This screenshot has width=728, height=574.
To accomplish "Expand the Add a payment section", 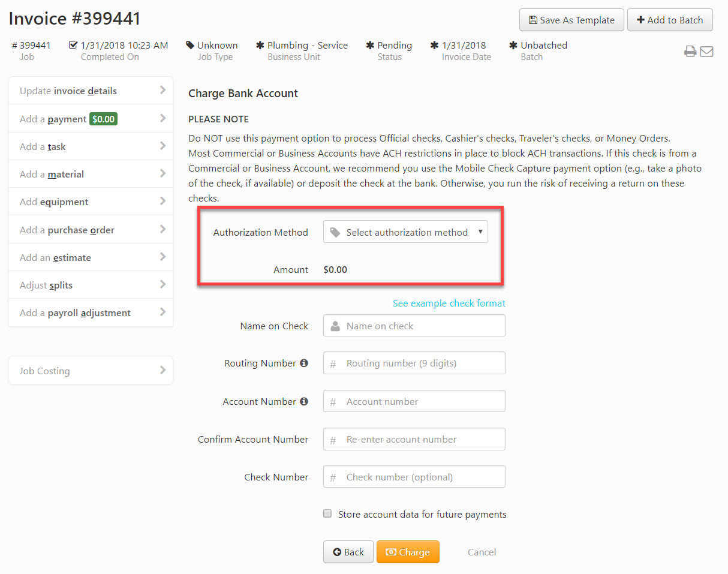I will pyautogui.click(x=90, y=118).
